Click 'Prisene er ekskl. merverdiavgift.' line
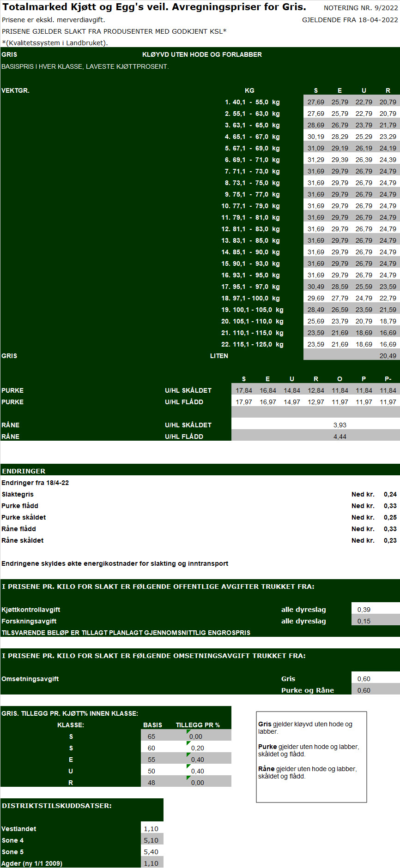Screen dimensions: 400x868 [54, 20]
